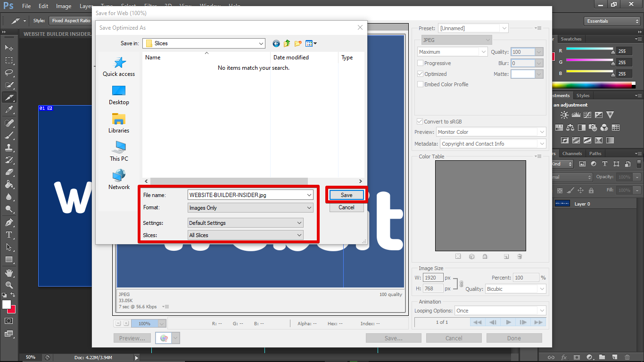Toggle Quick Mask mode icon
Viewport: 644px width, 362px height.
(x=9, y=321)
